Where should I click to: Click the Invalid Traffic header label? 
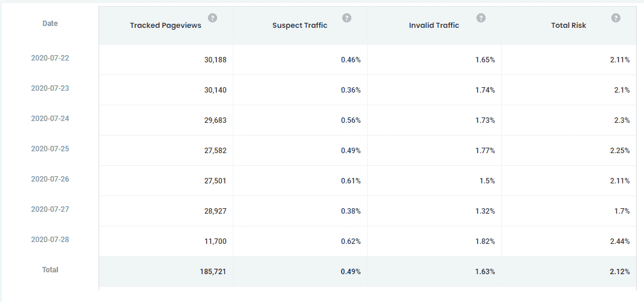pos(434,25)
